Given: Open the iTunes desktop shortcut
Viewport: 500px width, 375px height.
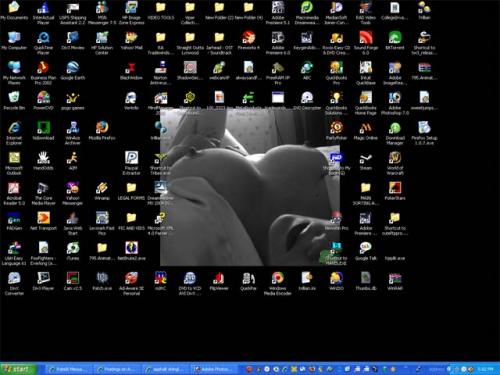Looking at the screenshot, I should tap(73, 251).
